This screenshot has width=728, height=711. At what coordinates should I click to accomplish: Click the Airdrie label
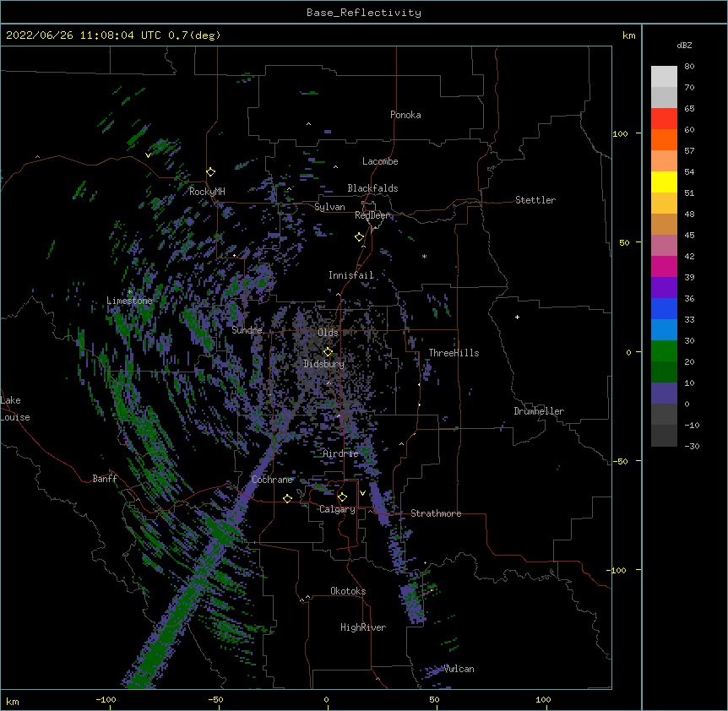click(341, 453)
